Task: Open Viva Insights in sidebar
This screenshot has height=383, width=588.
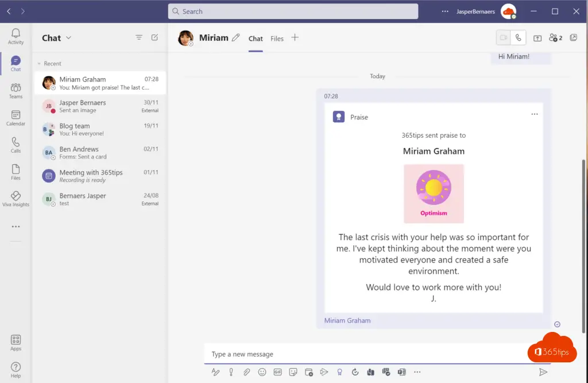Action: coord(16,199)
